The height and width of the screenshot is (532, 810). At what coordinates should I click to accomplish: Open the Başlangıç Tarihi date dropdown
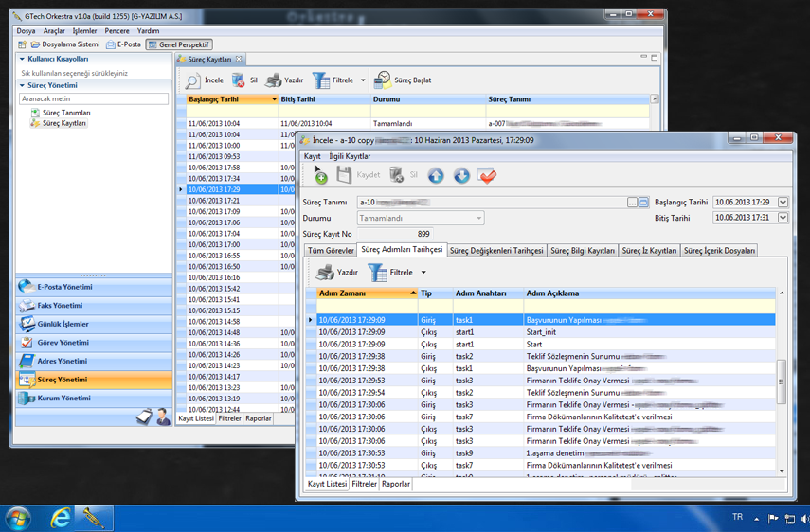point(783,203)
